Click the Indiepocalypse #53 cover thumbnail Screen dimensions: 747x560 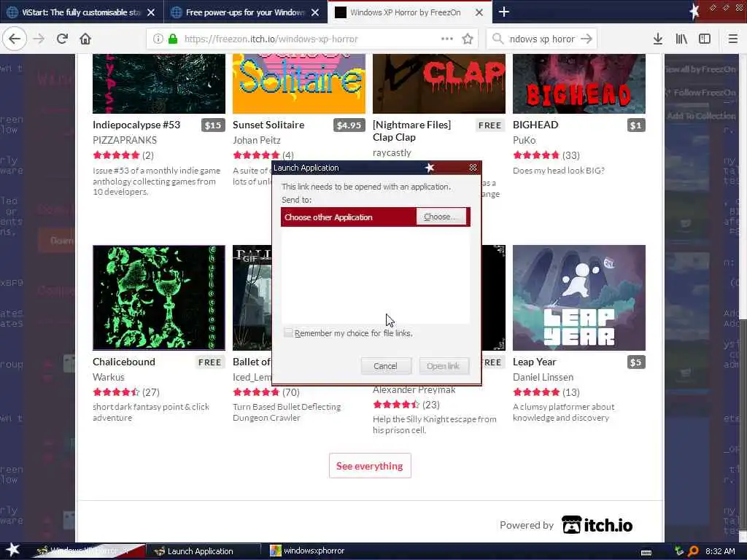(158, 84)
